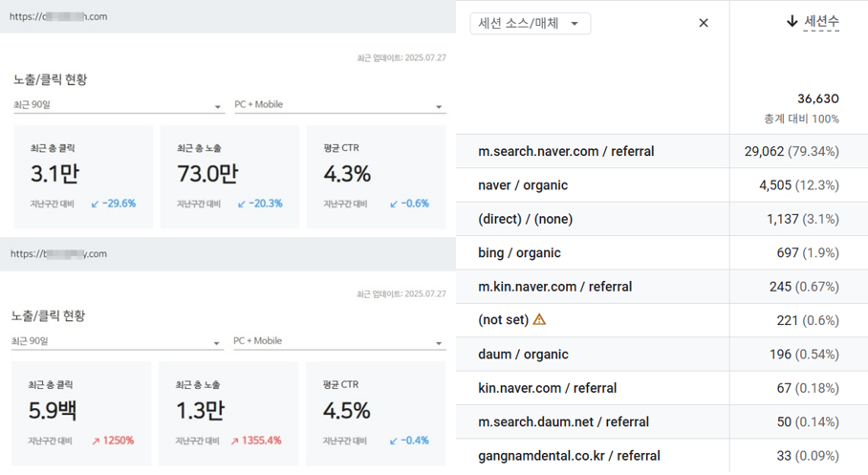Click the warning triangle beside (not set)
This screenshot has width=868, height=475.
point(539,320)
